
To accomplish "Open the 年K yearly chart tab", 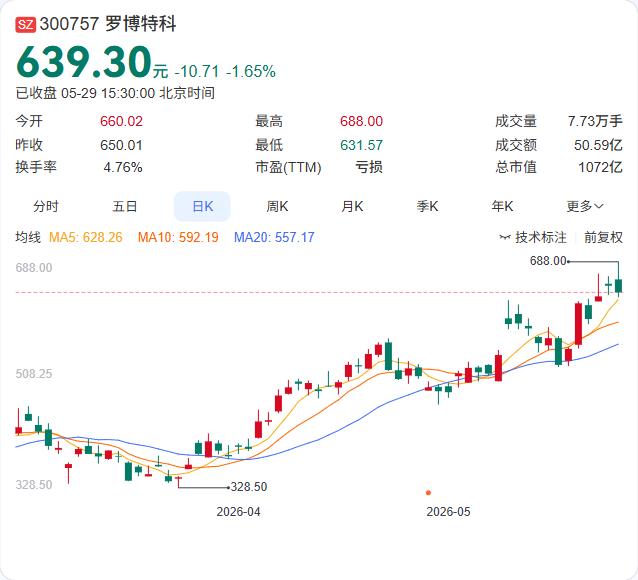I will tap(502, 206).
